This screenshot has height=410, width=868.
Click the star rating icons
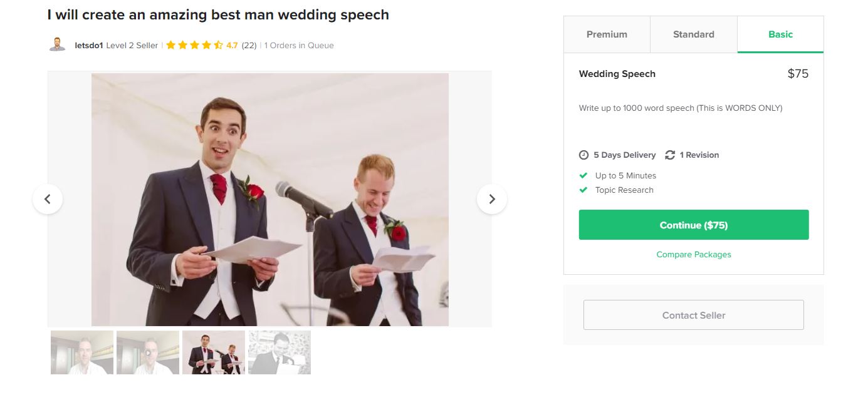point(194,45)
